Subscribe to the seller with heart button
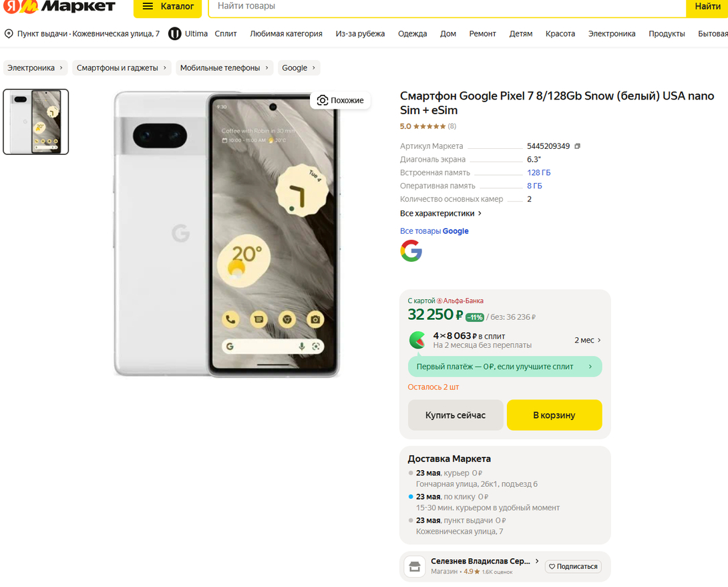 [572, 566]
